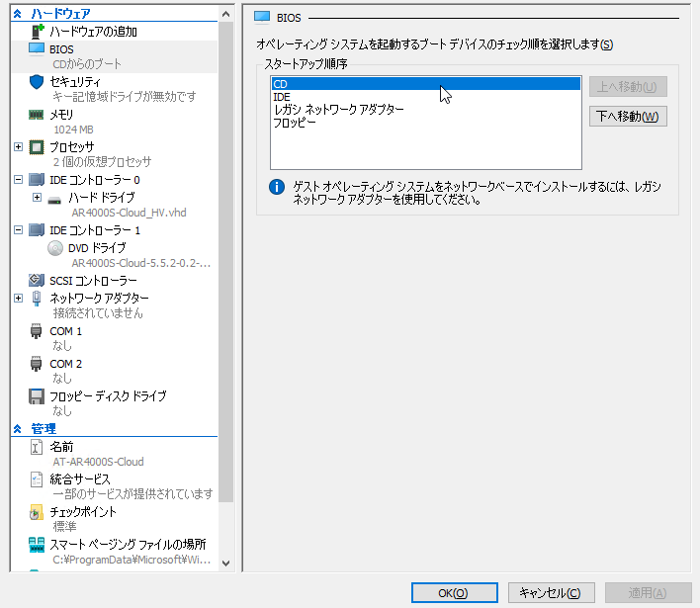Expand the Network Adapter node
This screenshot has width=700, height=608.
19,298
